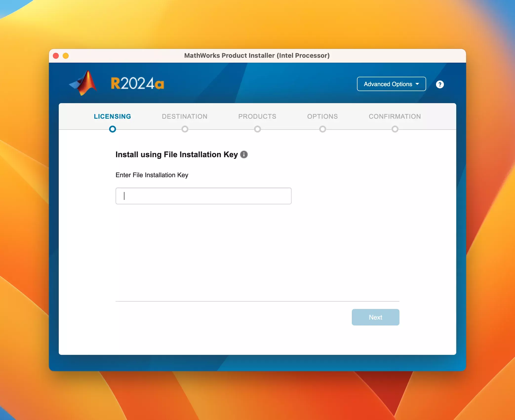Click the Destination step circle marker

tap(185, 129)
